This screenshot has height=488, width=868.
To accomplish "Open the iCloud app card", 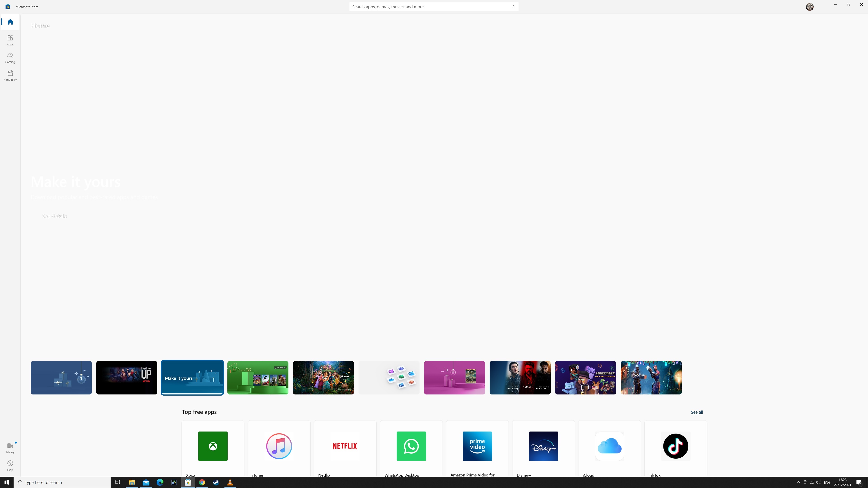I will (x=610, y=449).
